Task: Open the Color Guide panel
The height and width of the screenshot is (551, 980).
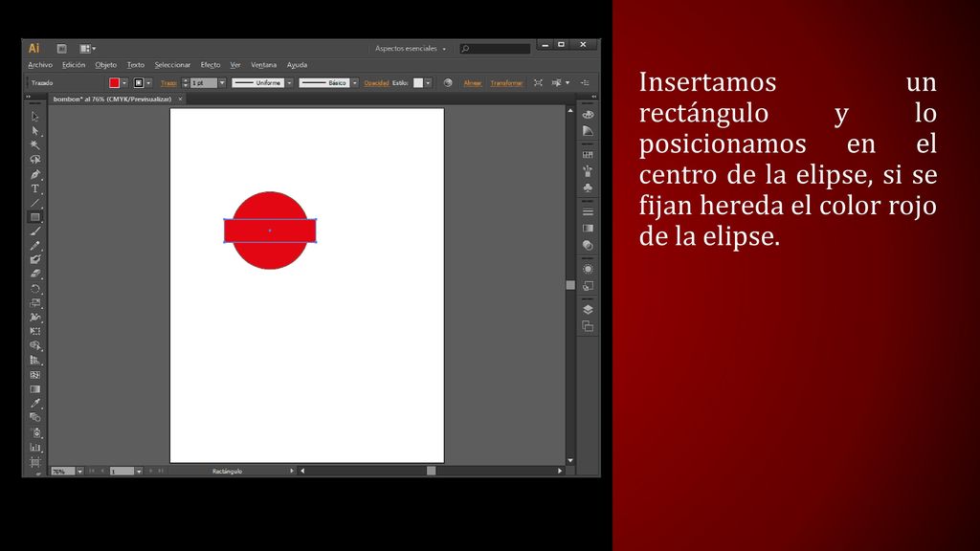Action: tap(589, 131)
